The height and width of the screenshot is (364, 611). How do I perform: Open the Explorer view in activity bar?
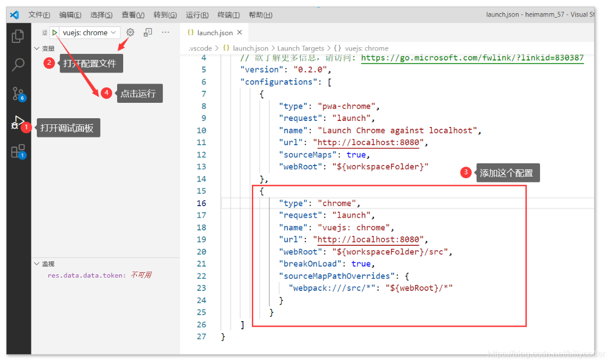click(x=18, y=36)
